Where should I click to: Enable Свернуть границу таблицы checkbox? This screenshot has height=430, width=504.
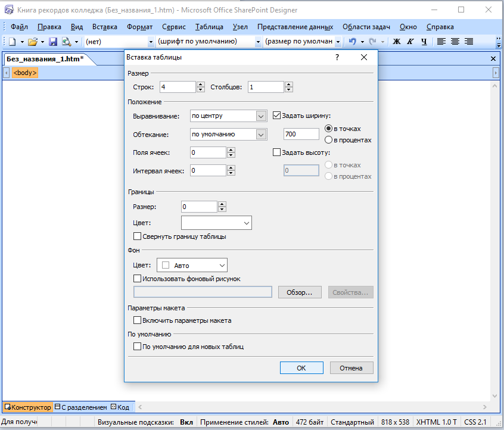pyautogui.click(x=137, y=236)
